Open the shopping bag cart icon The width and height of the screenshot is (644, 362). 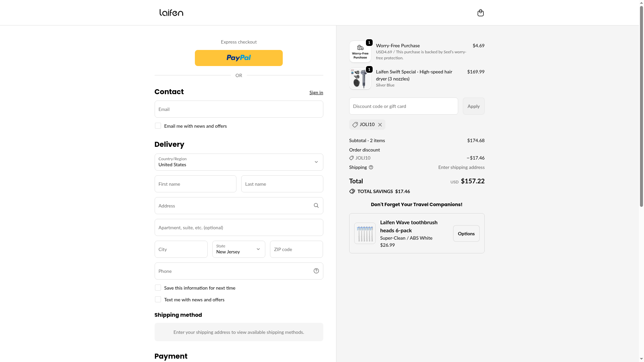480,13
